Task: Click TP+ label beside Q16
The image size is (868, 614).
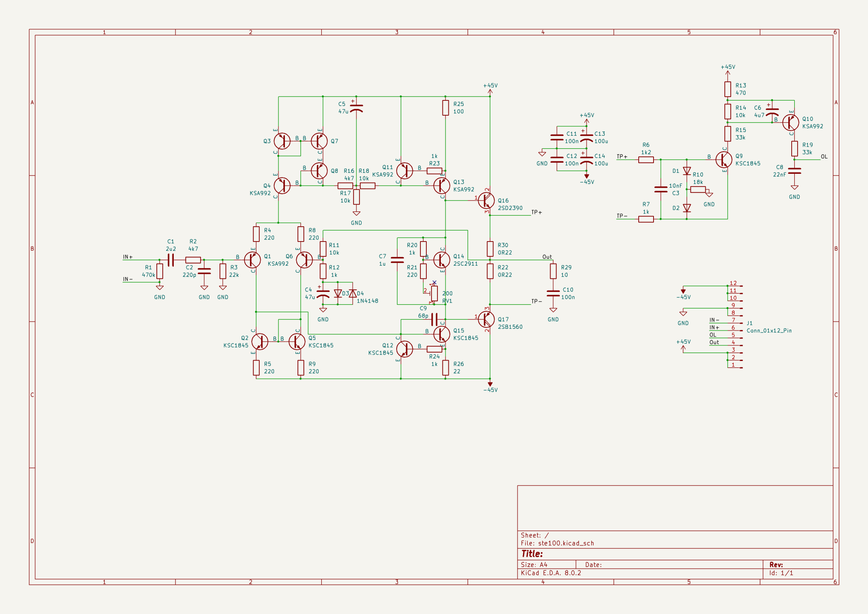Action: tap(537, 212)
